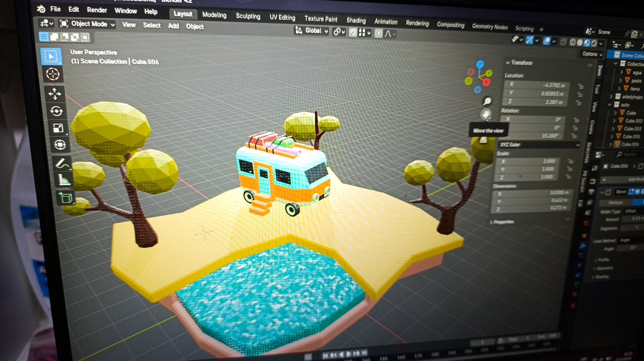Viewport: 644px width, 361px height.
Task: Select the Annotate tool
Action: [62, 163]
